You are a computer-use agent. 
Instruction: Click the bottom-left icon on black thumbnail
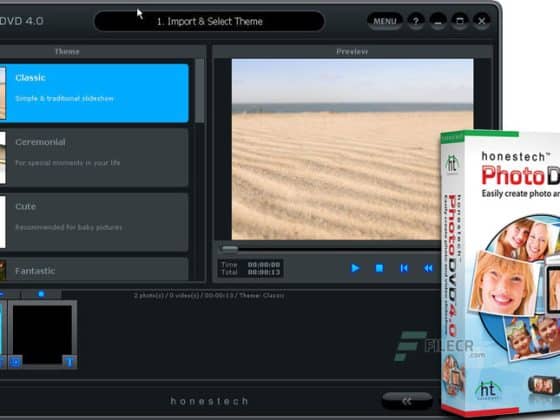(x=15, y=362)
